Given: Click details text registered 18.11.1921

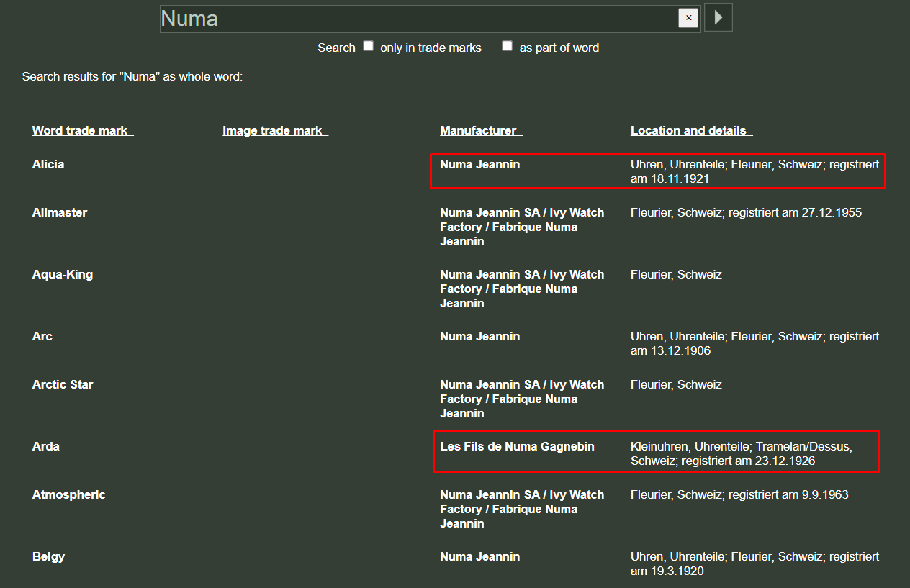Looking at the screenshot, I should [x=754, y=171].
